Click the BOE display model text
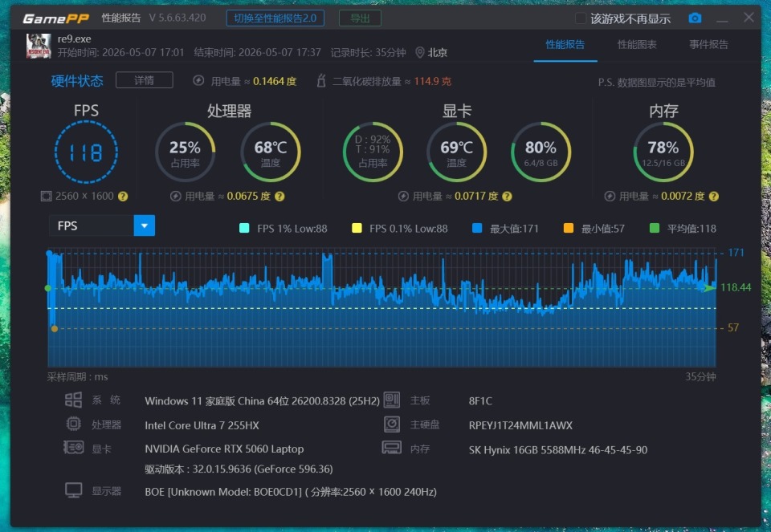Screen dimensions: 771x532 click(x=291, y=492)
